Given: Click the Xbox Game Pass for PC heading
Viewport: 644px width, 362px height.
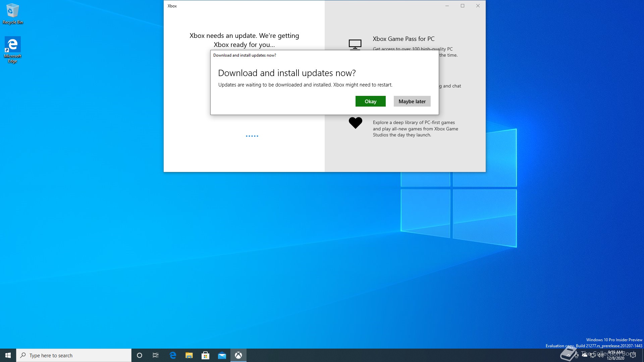Looking at the screenshot, I should pos(404,39).
